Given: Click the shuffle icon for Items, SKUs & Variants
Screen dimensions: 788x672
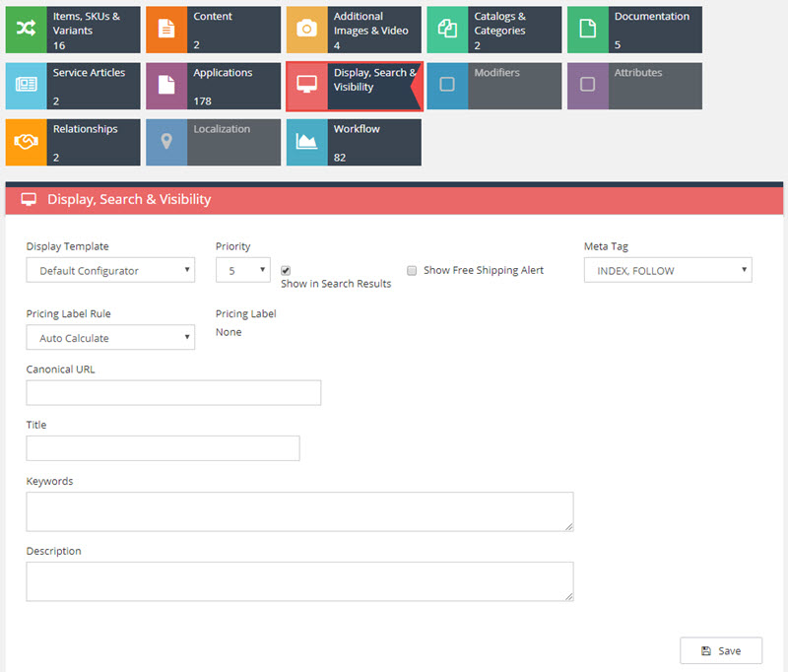Looking at the screenshot, I should tap(27, 30).
